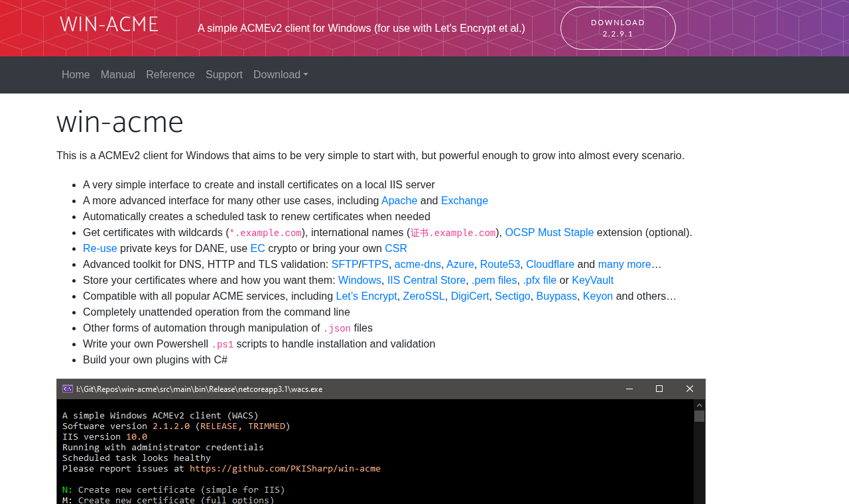
Task: Open the CSR link
Action: point(396,249)
